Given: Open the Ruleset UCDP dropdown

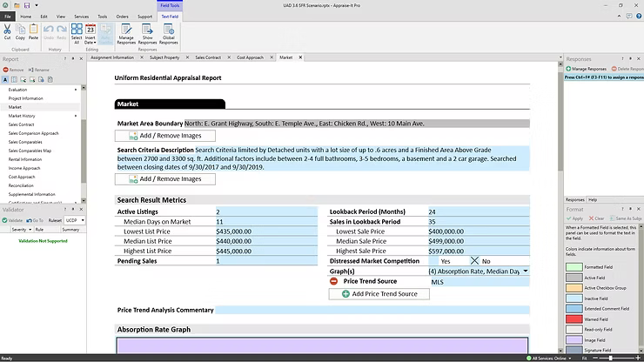Looking at the screenshot, I should 82,220.
